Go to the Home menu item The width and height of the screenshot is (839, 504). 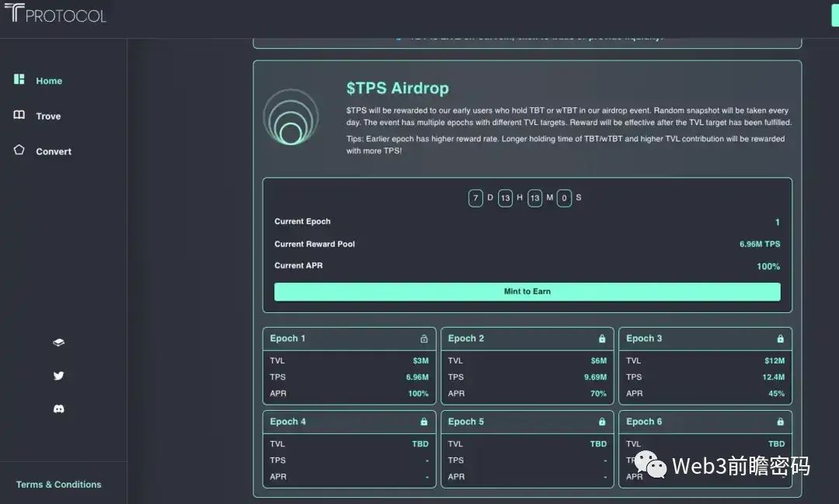click(49, 81)
